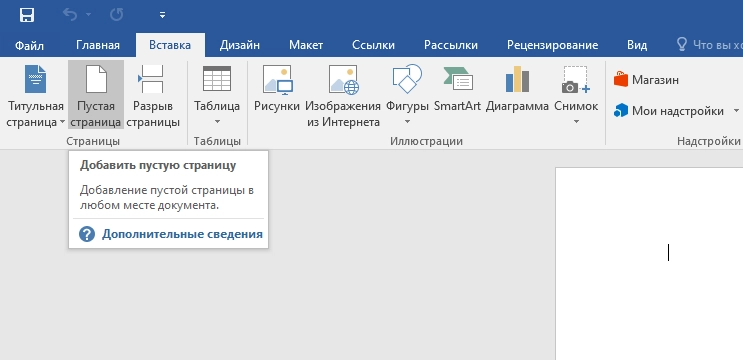Switch to the Дизайн tab
Screen dimensions: 743x360
coord(239,45)
